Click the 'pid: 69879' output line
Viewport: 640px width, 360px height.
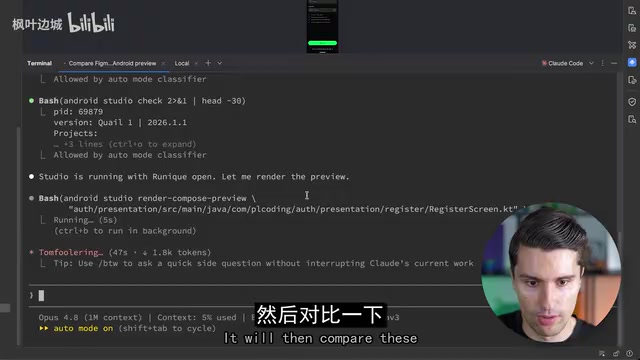point(78,111)
